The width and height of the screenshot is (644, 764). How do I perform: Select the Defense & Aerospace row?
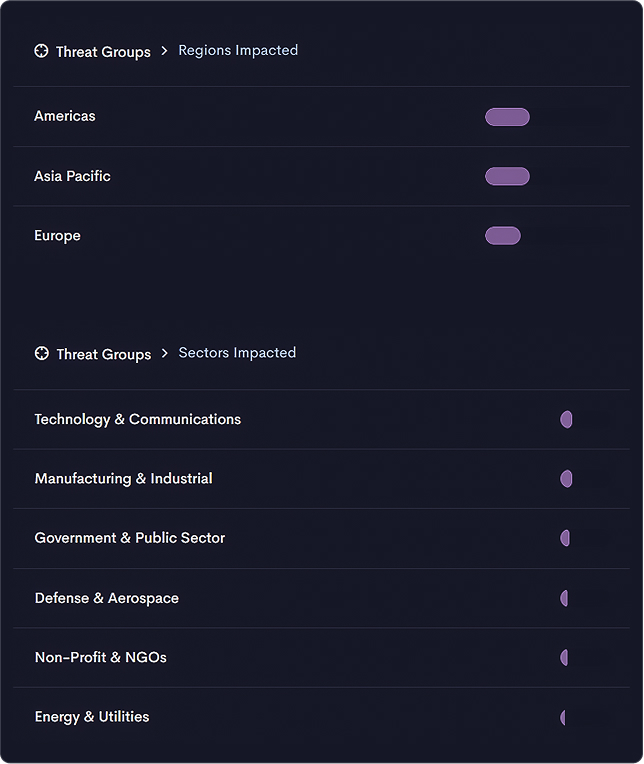(322, 598)
